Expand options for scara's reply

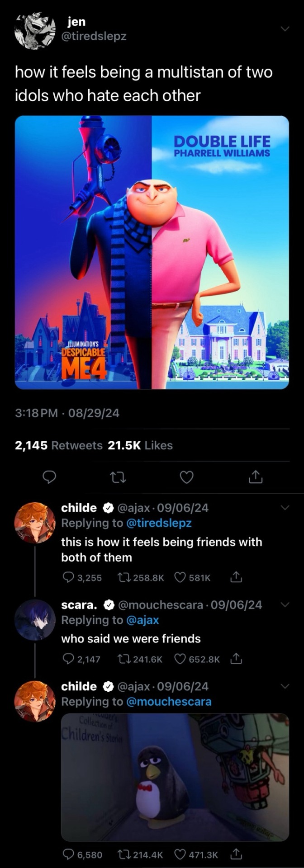pos(285,604)
